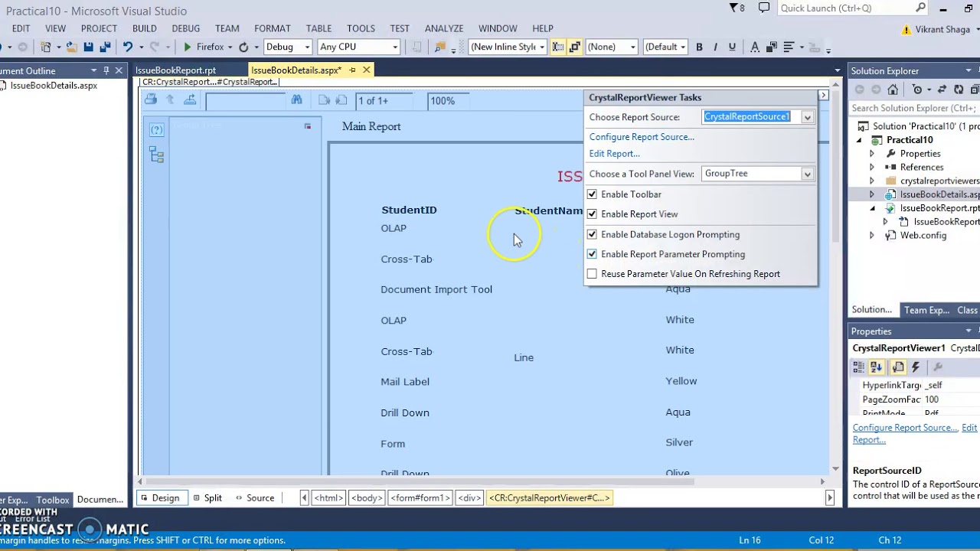Toggle Italic formatting button
Viewport: 980px width, 551px height.
pos(715,47)
